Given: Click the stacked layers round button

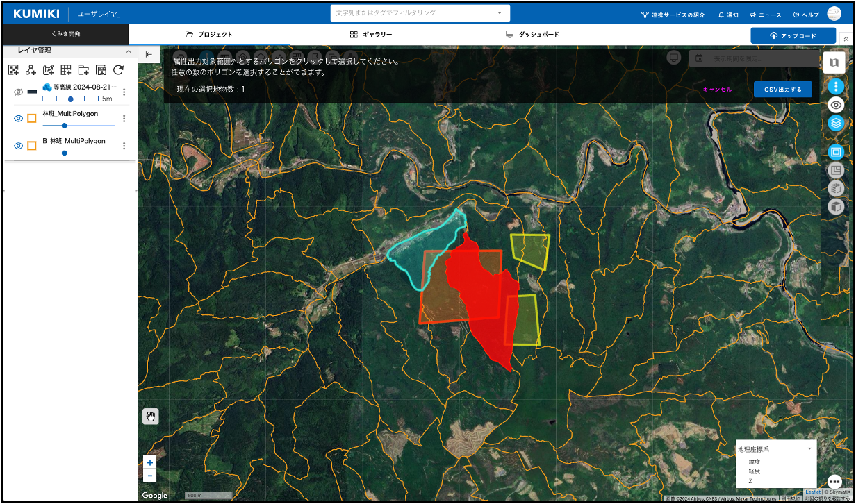Looking at the screenshot, I should [836, 123].
